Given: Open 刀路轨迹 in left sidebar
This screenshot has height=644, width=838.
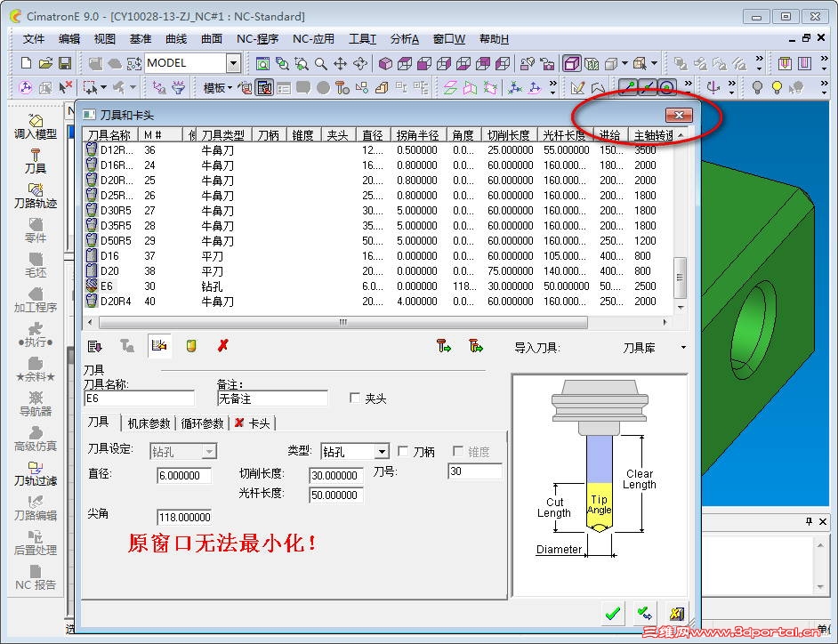Looking at the screenshot, I should pyautogui.click(x=36, y=197).
